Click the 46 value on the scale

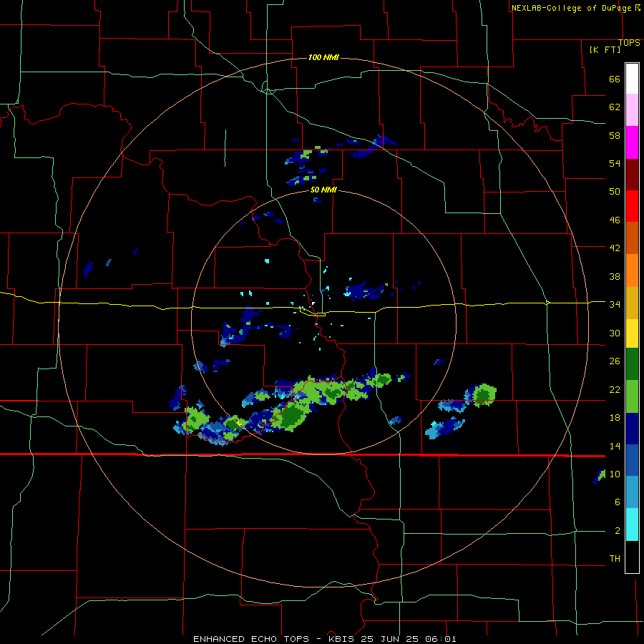coord(615,220)
